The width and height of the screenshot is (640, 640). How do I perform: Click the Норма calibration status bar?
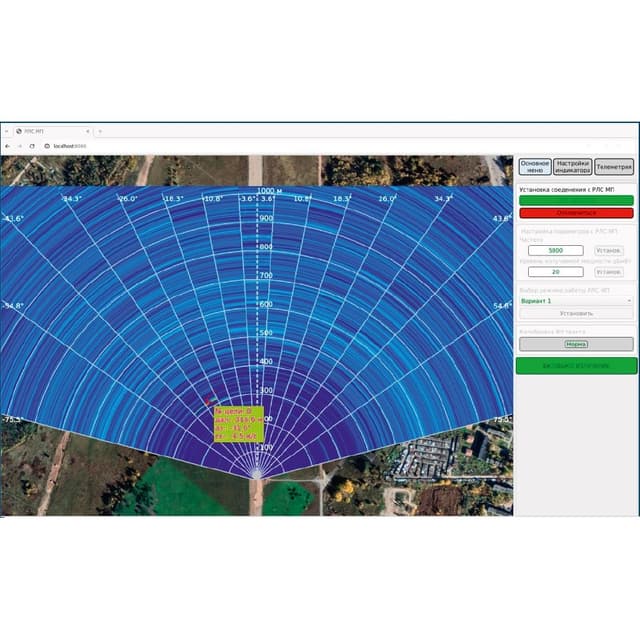click(x=576, y=344)
